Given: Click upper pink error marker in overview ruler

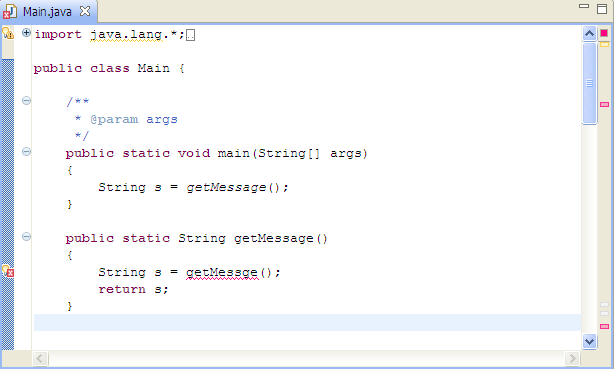Looking at the screenshot, I should [604, 105].
